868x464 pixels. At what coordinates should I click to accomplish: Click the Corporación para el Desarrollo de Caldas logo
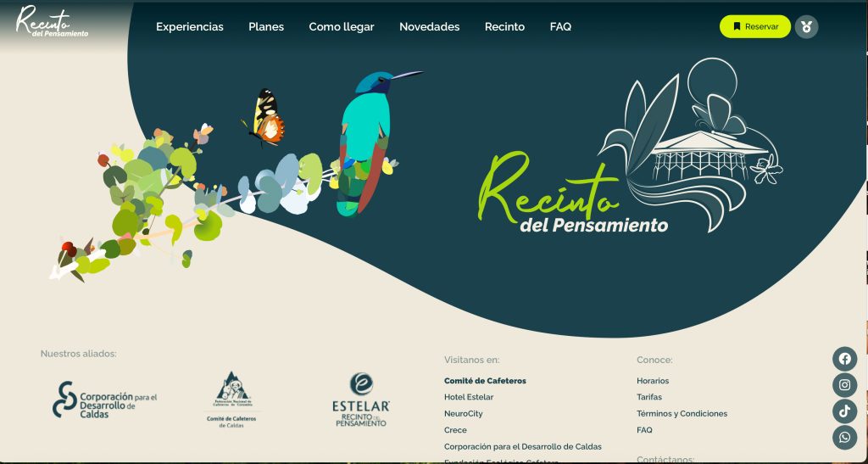pos(105,400)
